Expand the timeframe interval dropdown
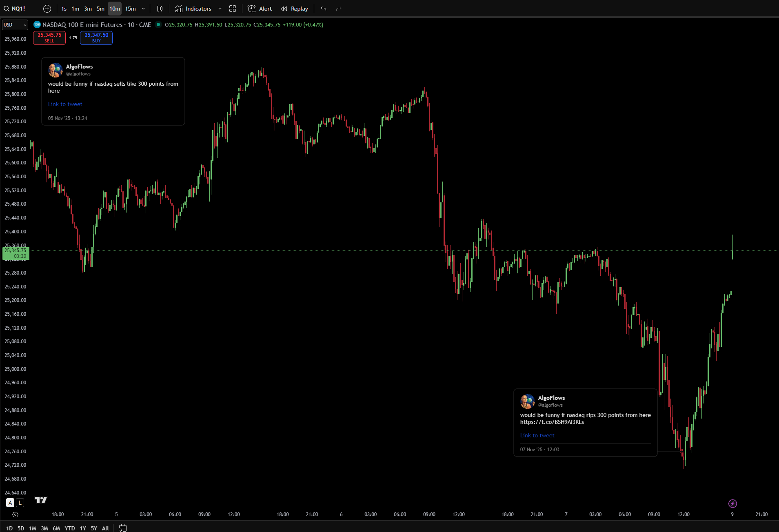 pos(143,9)
